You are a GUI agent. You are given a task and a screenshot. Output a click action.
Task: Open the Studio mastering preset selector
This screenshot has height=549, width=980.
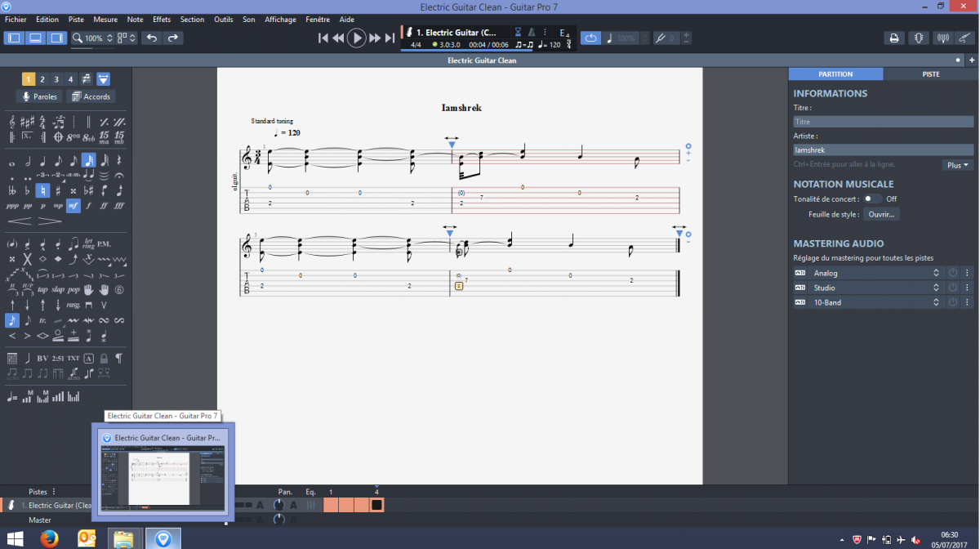(877, 288)
